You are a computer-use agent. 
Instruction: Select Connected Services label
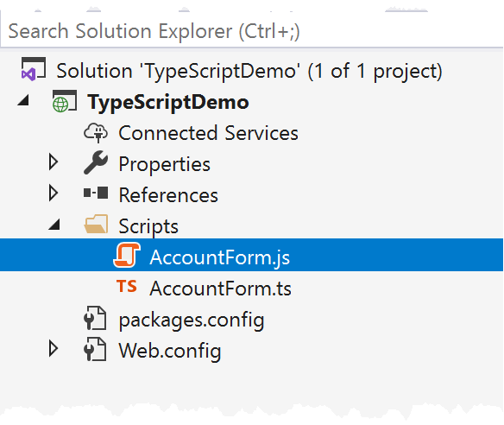(x=208, y=133)
